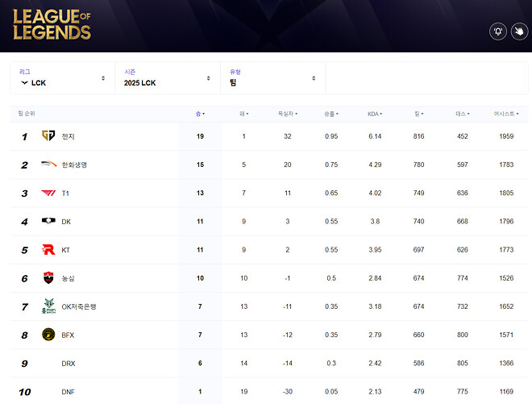Sort table by KDA column

[375, 115]
